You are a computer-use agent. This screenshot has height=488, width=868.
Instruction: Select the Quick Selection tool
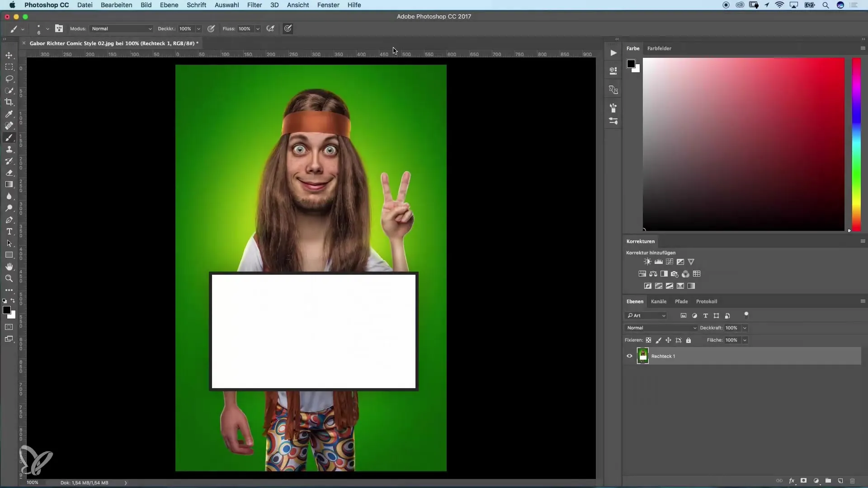tap(9, 90)
